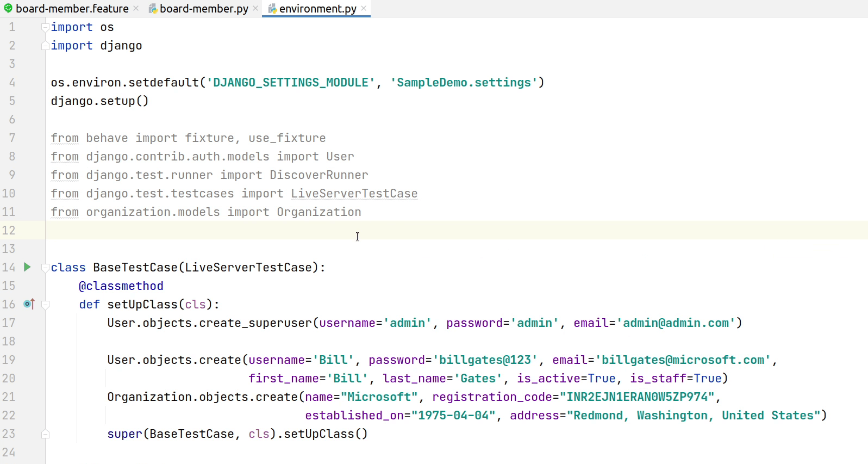Viewport: 868px width, 464px height.
Task: Click the word use_fixture on line 7
Action: click(288, 138)
